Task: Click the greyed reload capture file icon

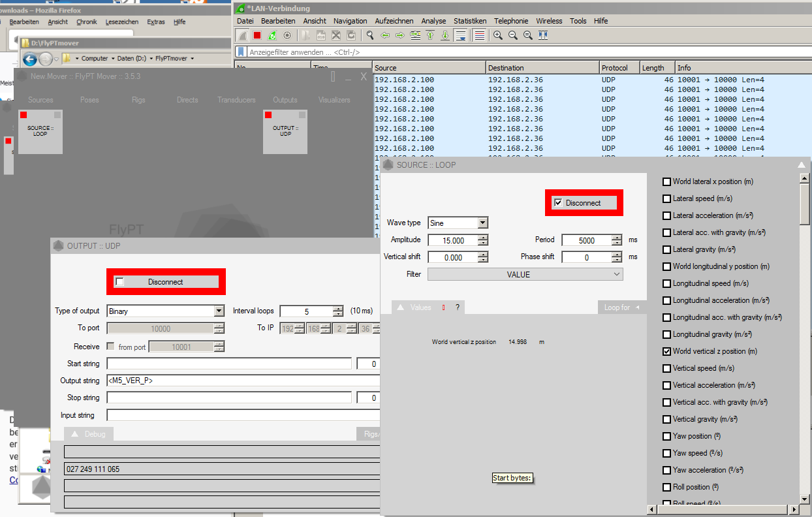Action: [x=351, y=35]
